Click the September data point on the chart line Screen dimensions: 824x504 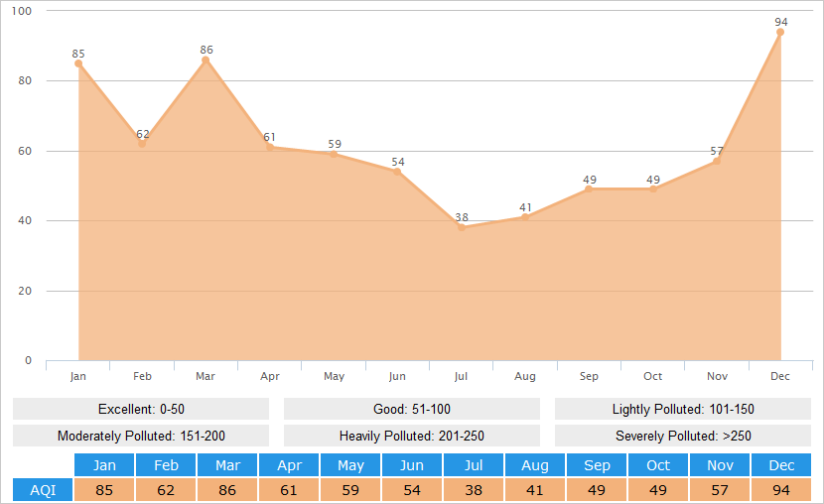[x=589, y=189]
